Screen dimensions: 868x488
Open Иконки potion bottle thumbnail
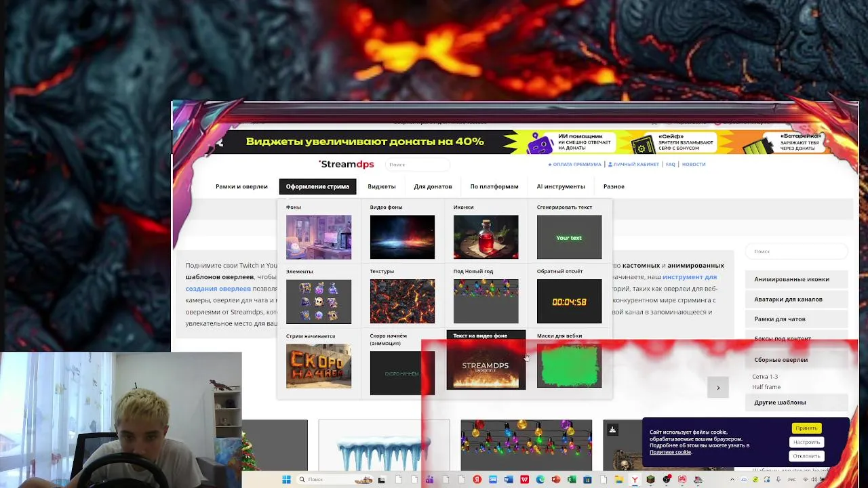point(486,237)
